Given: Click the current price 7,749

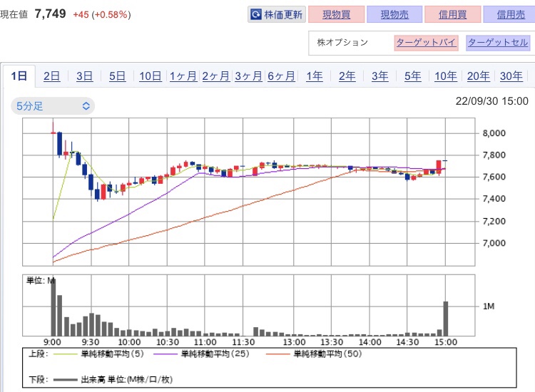Looking at the screenshot, I should pyautogui.click(x=50, y=14).
